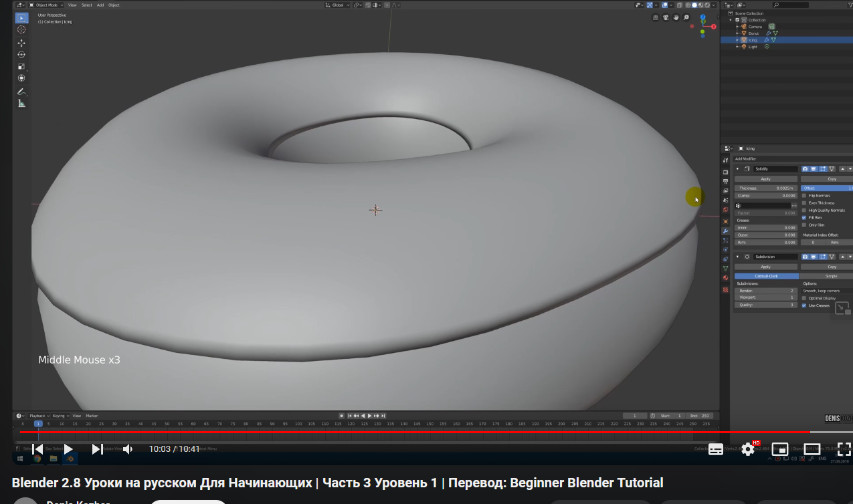
Task: Open the Modifiers wrench properties tab
Action: (725, 231)
